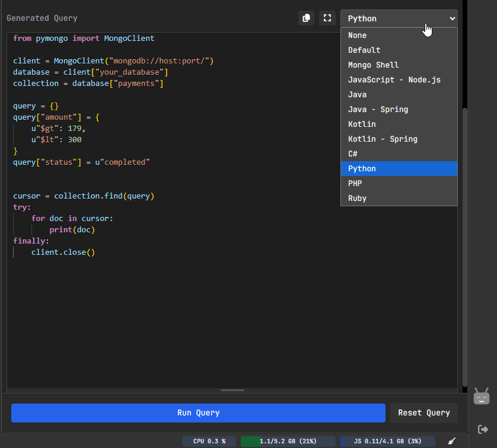Open the Python language dropdown
497x448 pixels.
[x=399, y=18]
